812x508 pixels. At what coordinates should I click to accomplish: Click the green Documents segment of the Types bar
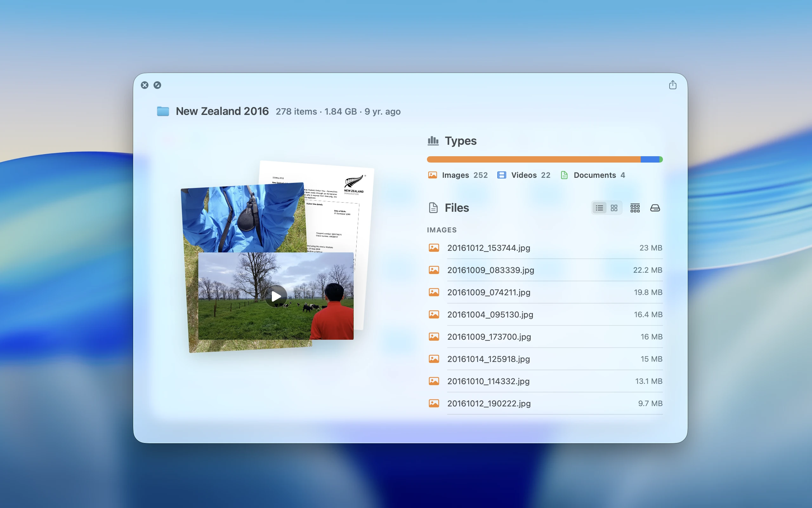(x=661, y=159)
